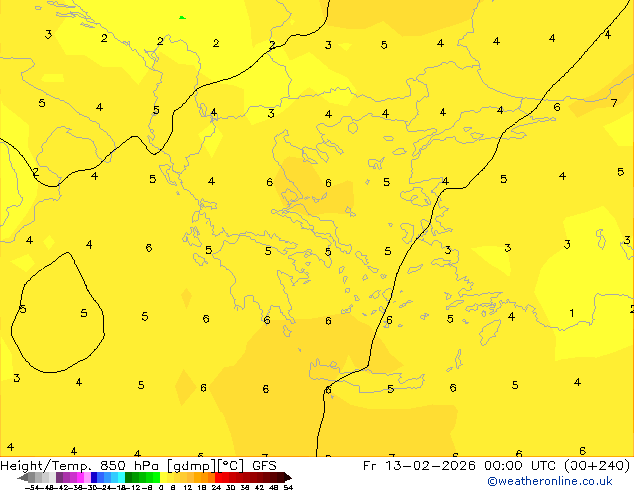Viewport: 634px width, 490px height.
Task: Click the temperature value '1' on the map
Action: tap(571, 313)
